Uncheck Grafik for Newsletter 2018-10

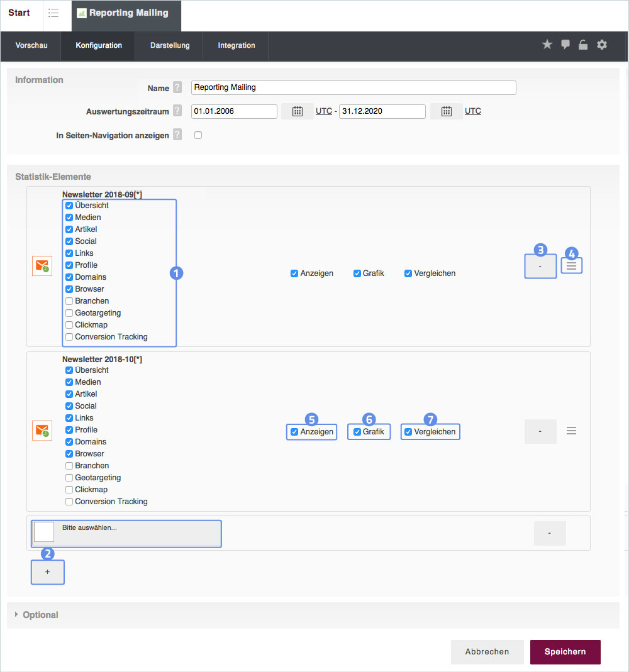pyautogui.click(x=357, y=432)
